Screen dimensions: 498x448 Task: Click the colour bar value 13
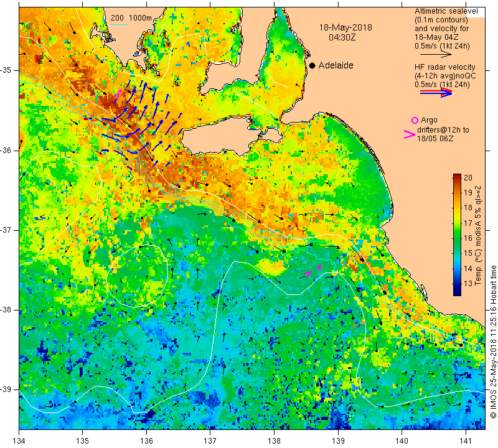tap(468, 283)
